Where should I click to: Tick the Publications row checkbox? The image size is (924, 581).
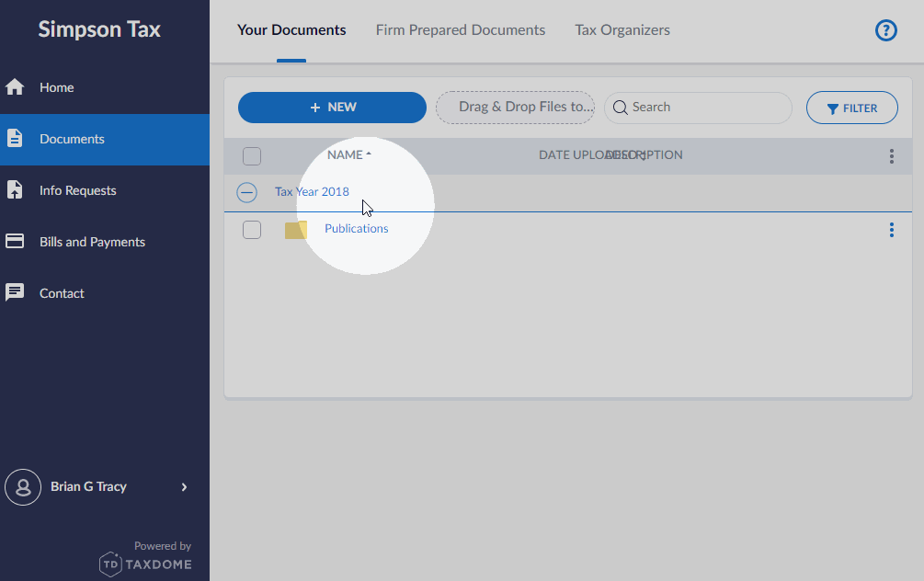point(252,230)
